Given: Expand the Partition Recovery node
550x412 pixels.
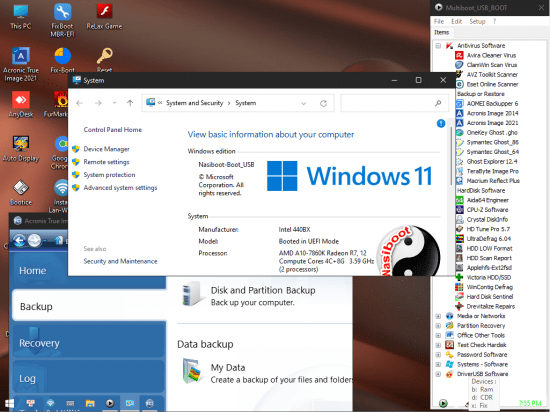Looking at the screenshot, I should [438, 326].
